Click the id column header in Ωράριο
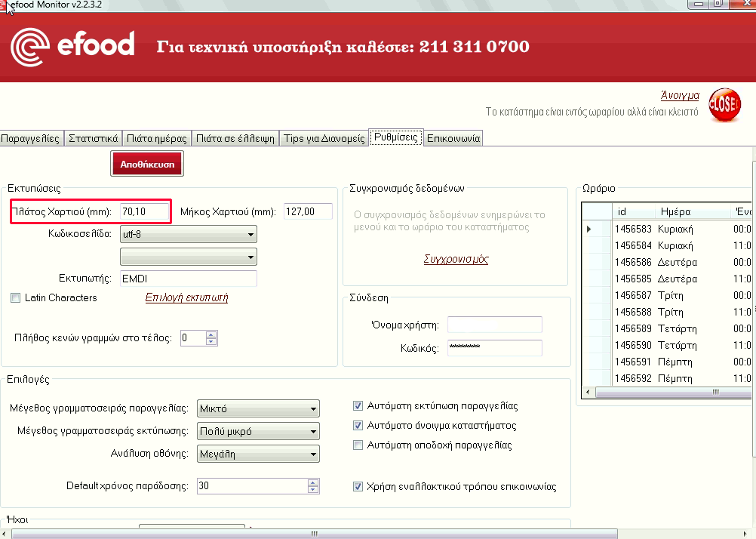 pyautogui.click(x=634, y=211)
